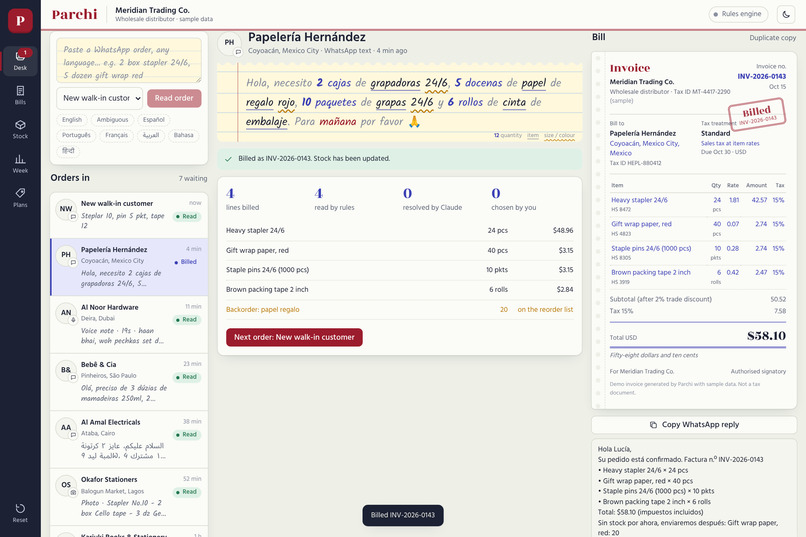Image resolution: width=806 pixels, height=537 pixels.
Task: Toggle dark mode with the moon icon
Action: pos(786,14)
